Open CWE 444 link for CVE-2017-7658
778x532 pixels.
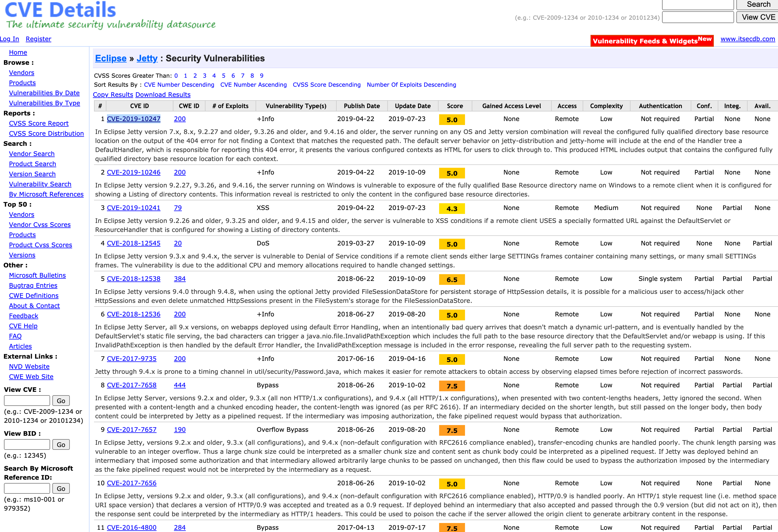pyautogui.click(x=180, y=385)
